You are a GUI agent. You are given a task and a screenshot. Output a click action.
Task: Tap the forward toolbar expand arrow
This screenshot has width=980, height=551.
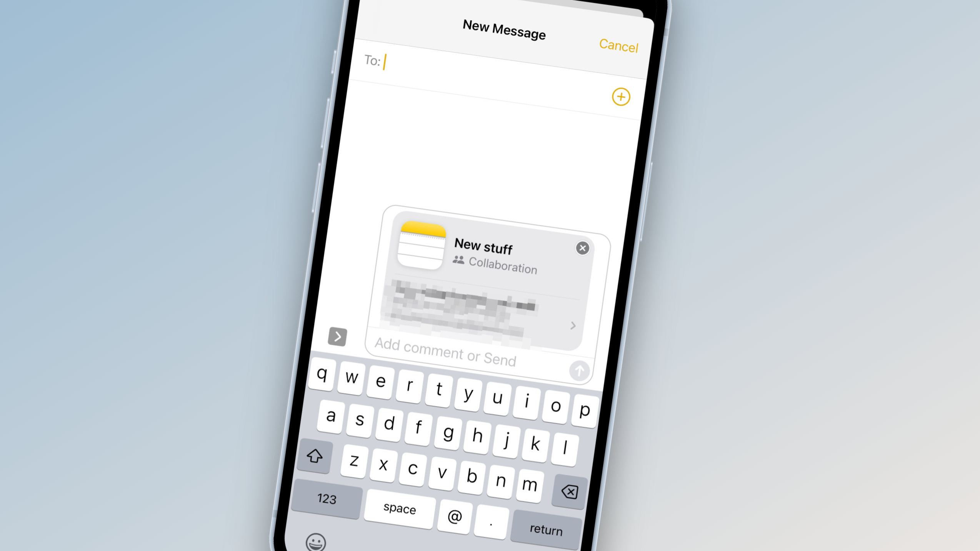338,336
